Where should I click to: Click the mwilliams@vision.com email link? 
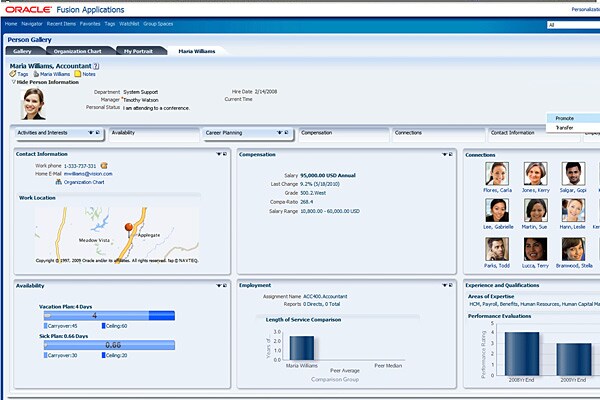88,174
